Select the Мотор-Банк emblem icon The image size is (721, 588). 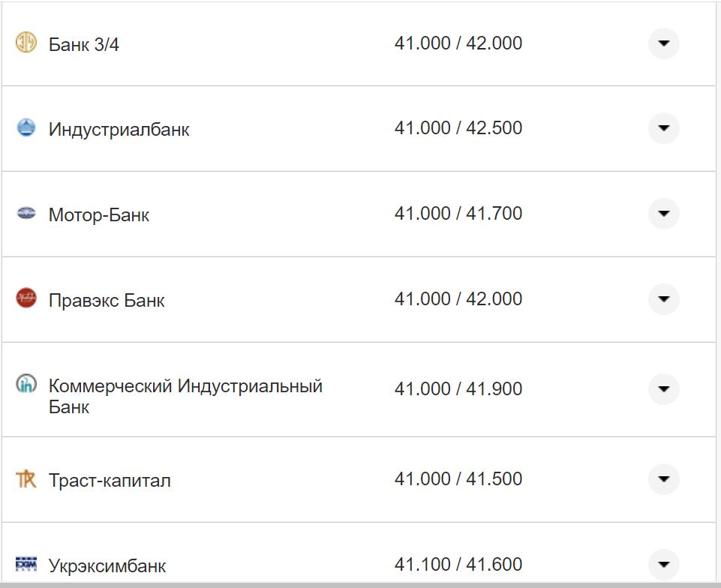point(27,213)
